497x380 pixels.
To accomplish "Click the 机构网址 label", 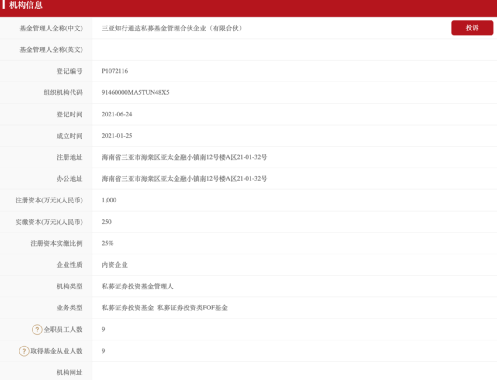I will coord(69,372).
